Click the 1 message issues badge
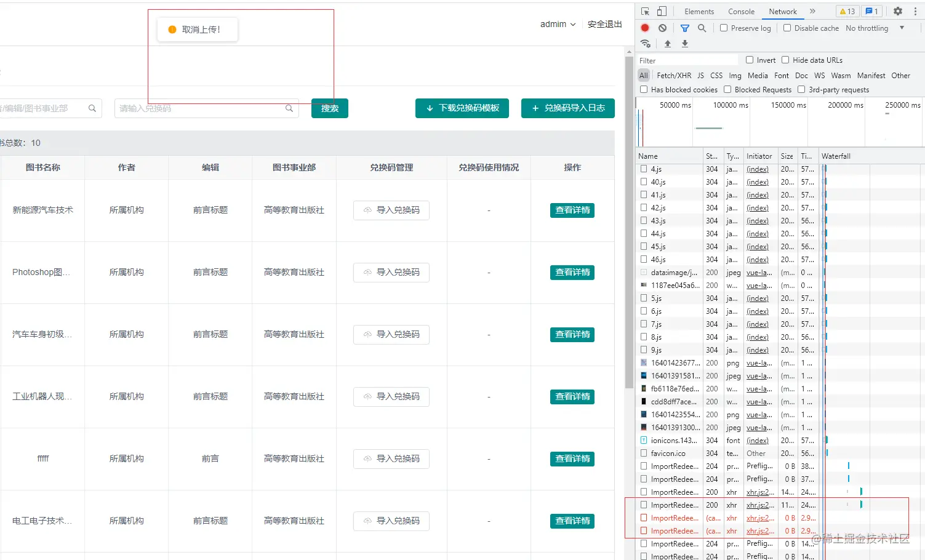 (871, 12)
